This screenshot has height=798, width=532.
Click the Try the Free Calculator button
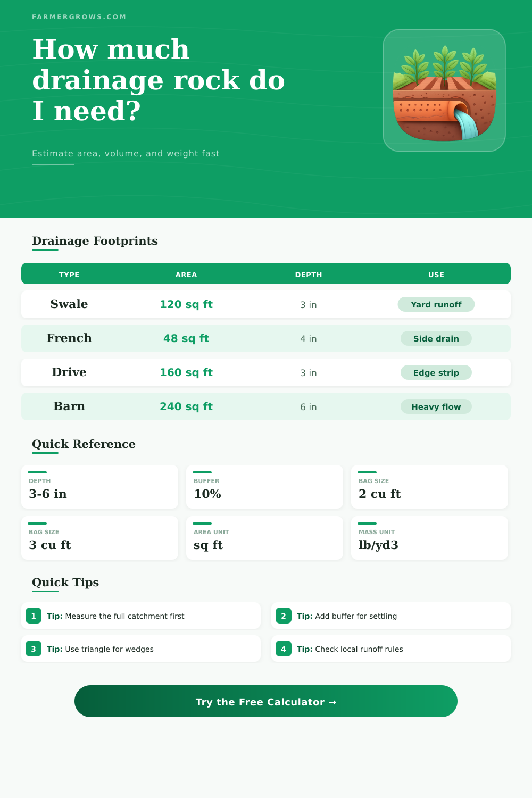pyautogui.click(x=266, y=701)
